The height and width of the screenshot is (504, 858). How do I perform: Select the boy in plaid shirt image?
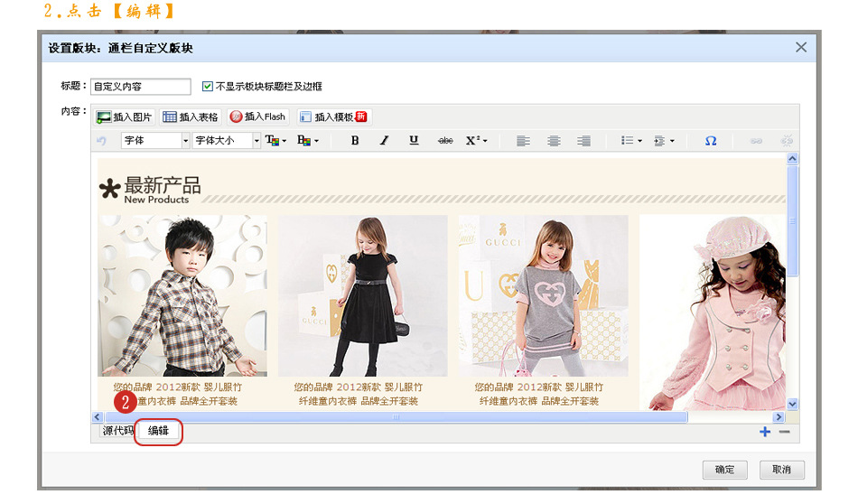pyautogui.click(x=182, y=295)
